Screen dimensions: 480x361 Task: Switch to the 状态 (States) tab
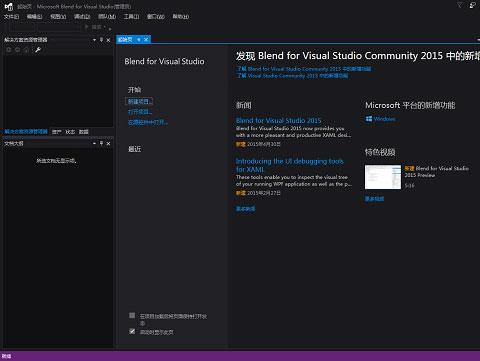70,132
